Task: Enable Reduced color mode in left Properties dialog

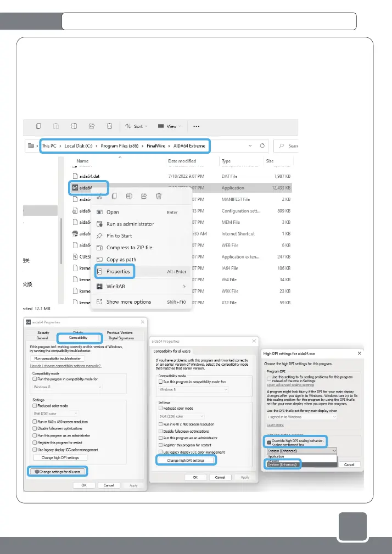Action: pyautogui.click(x=35, y=406)
